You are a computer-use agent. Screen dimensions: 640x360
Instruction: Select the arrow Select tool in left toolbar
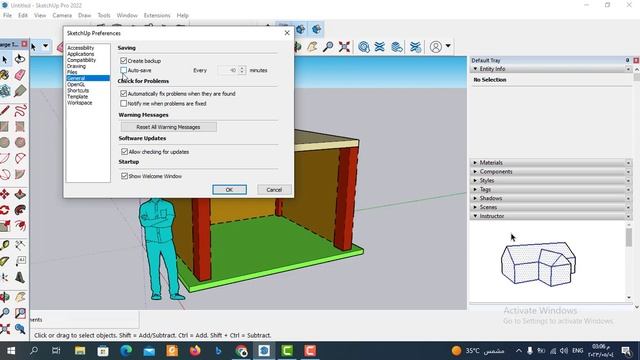[4, 59]
